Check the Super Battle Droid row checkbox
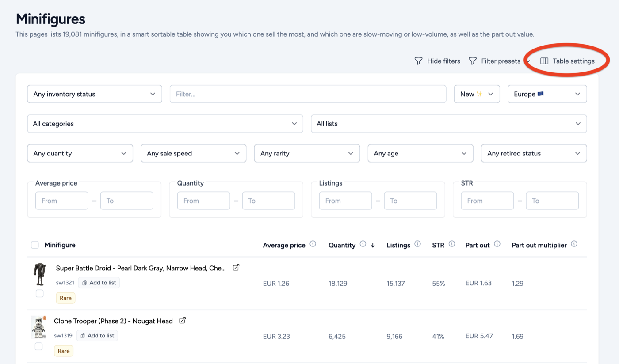Image resolution: width=619 pixels, height=364 pixels. [x=40, y=293]
